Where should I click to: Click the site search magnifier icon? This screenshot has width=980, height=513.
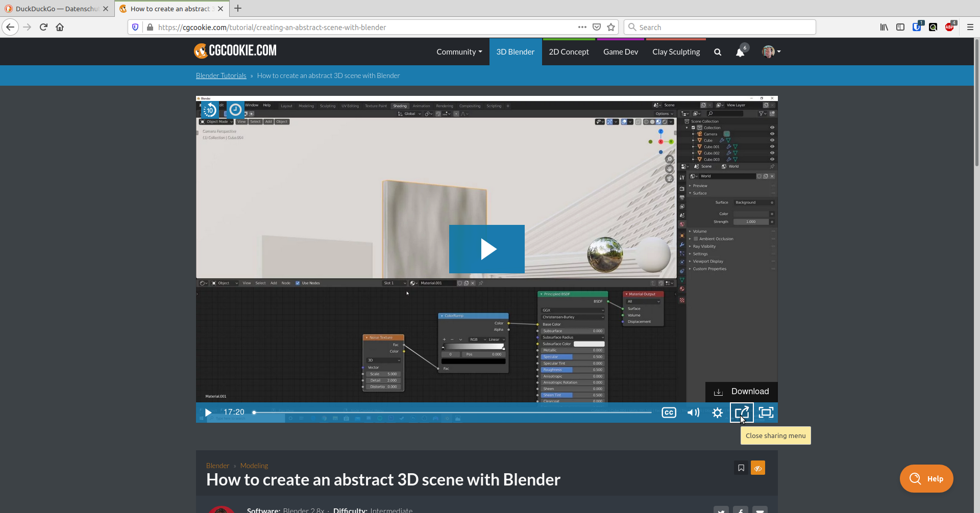[x=718, y=52]
